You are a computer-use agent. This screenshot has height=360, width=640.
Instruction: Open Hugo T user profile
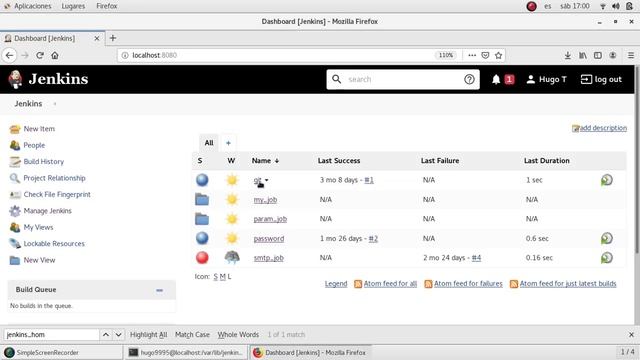[x=547, y=79]
